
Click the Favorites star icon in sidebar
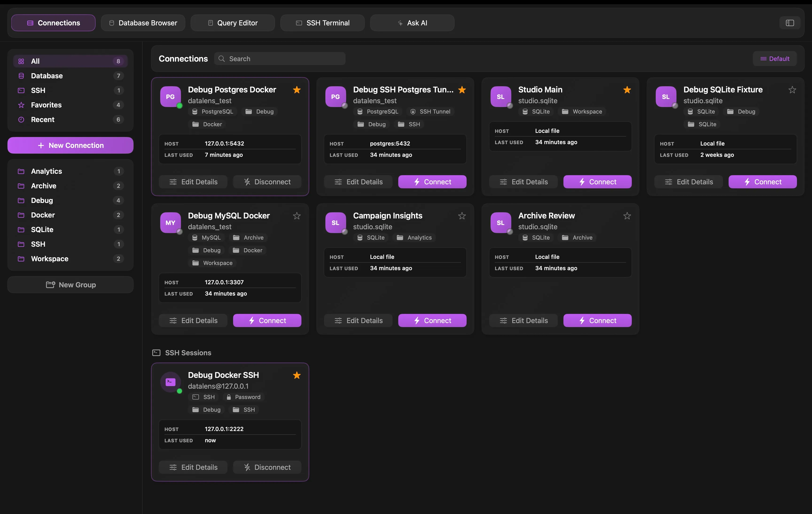pos(21,105)
